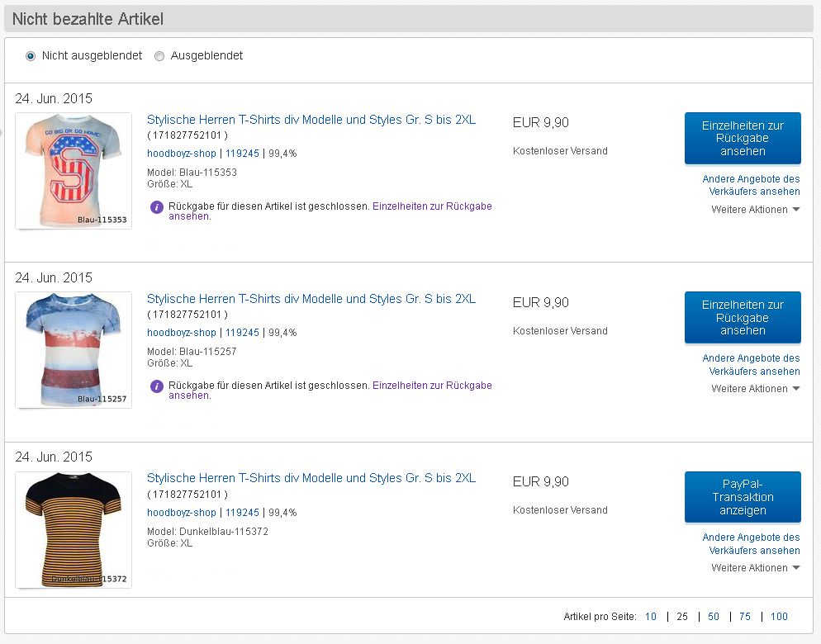Expand 'Weitere Aktionen' for the Blau-115257 shirt
Image resolution: width=821 pixels, height=644 pixels.
[x=755, y=389]
